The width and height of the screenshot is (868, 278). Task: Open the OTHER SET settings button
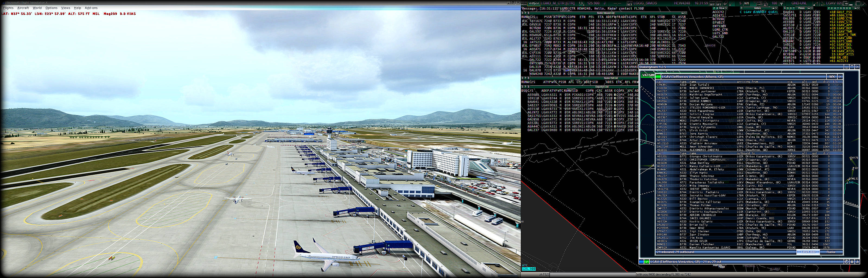[x=712, y=3]
